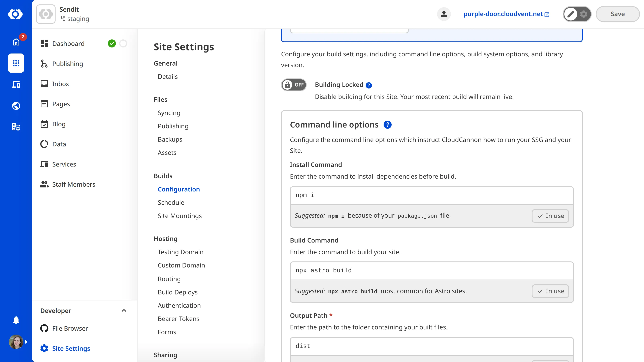Click the apps grid icon in sidebar
The width and height of the screenshot is (644, 362).
coord(16,63)
